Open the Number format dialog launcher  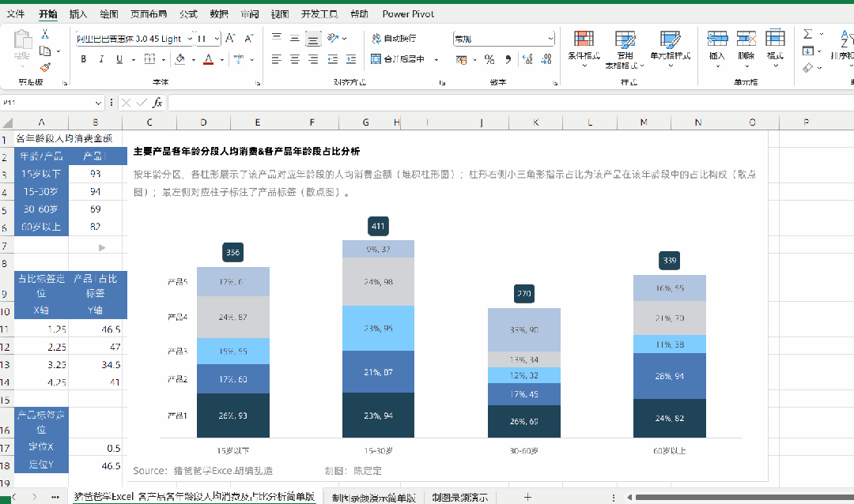click(555, 83)
